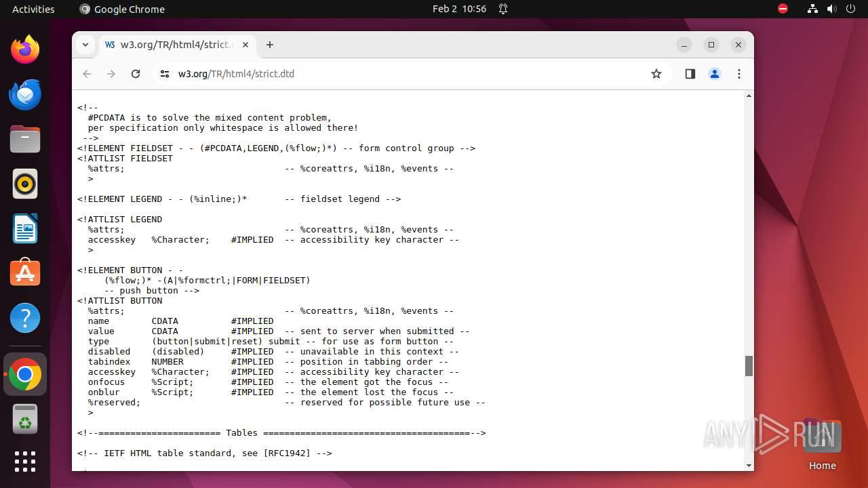Open the Files manager in the dock
Viewport: 868px width, 488px height.
25,139
